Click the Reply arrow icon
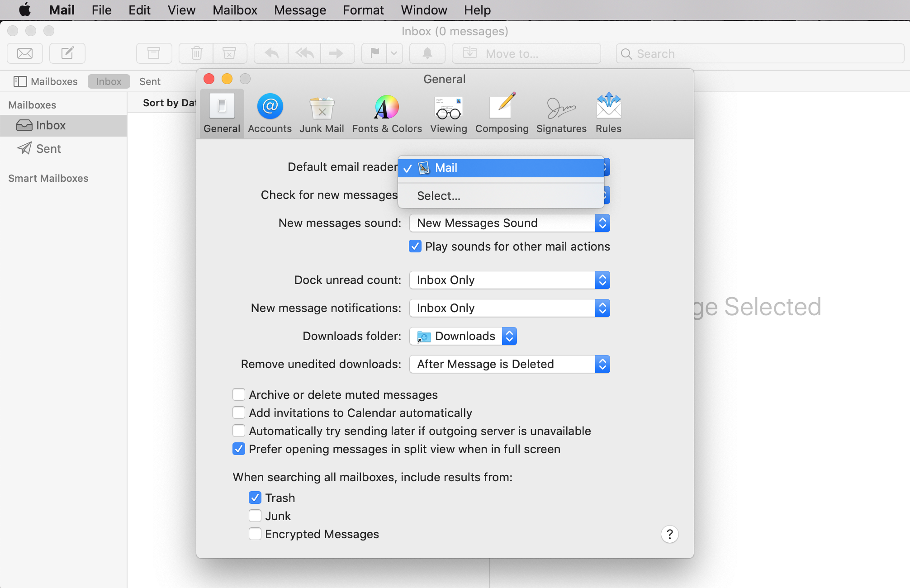This screenshot has height=588, width=910. [271, 53]
